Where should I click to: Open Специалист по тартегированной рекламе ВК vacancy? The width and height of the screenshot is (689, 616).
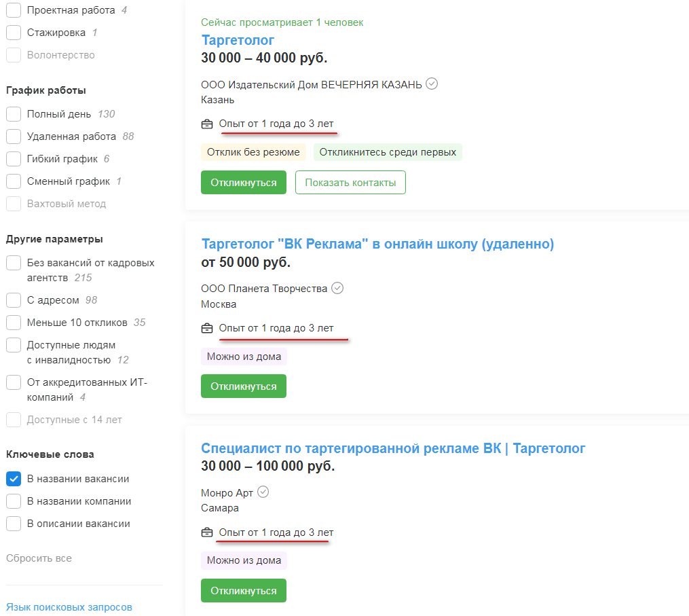(392, 448)
